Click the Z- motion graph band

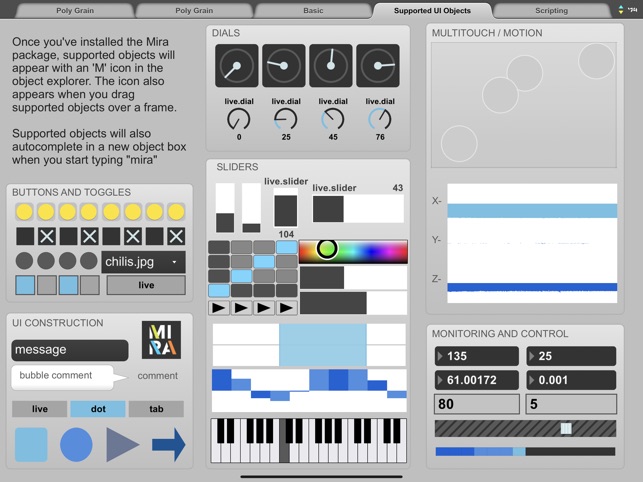coord(532,287)
